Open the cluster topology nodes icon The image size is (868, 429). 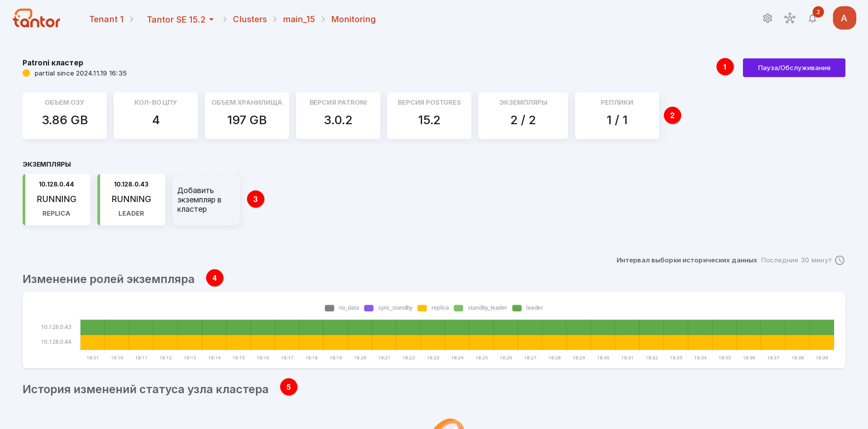click(790, 18)
